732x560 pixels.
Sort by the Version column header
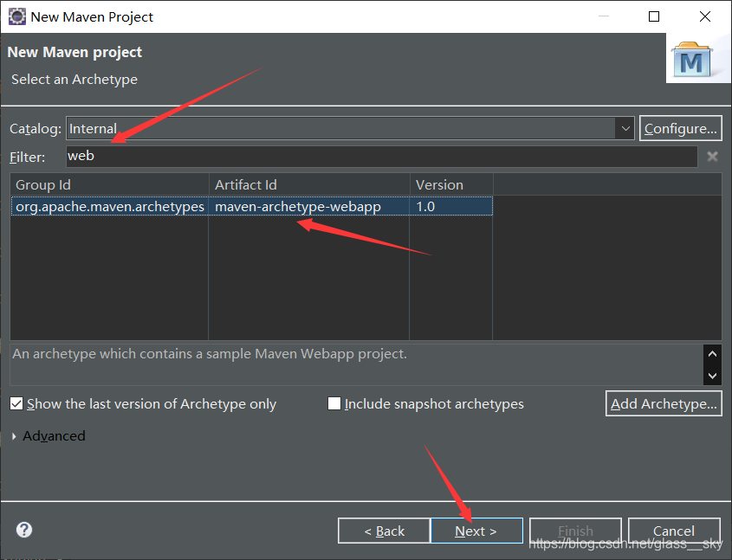tap(451, 184)
